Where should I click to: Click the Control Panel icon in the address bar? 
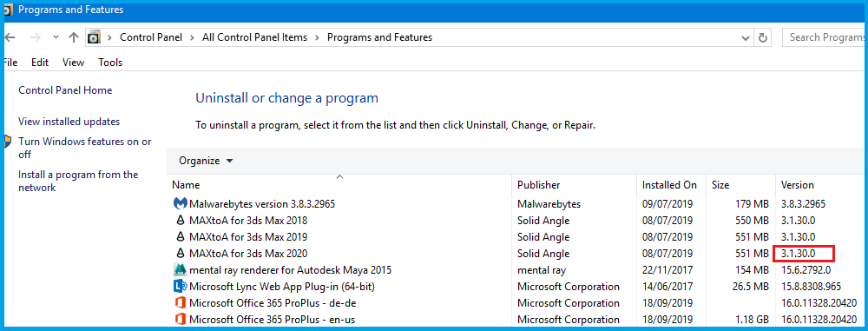coord(94,37)
